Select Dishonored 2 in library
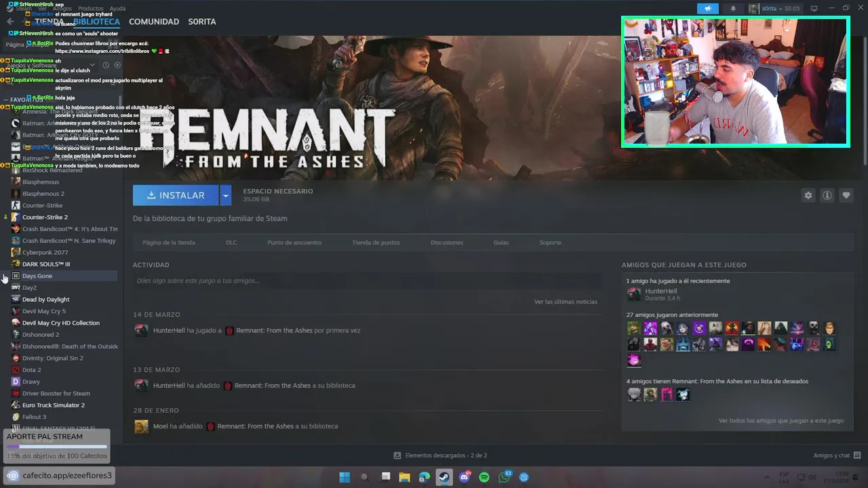This screenshot has width=868, height=488. pyautogui.click(x=64, y=335)
